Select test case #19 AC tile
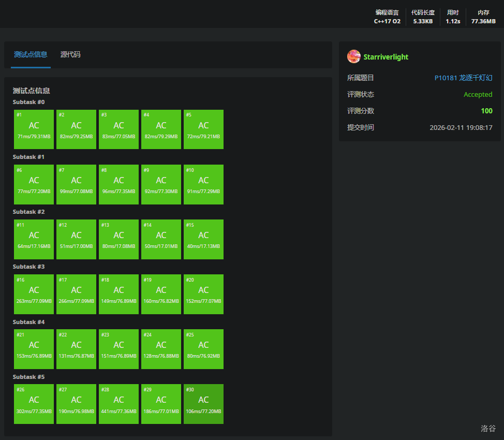 [x=161, y=294]
